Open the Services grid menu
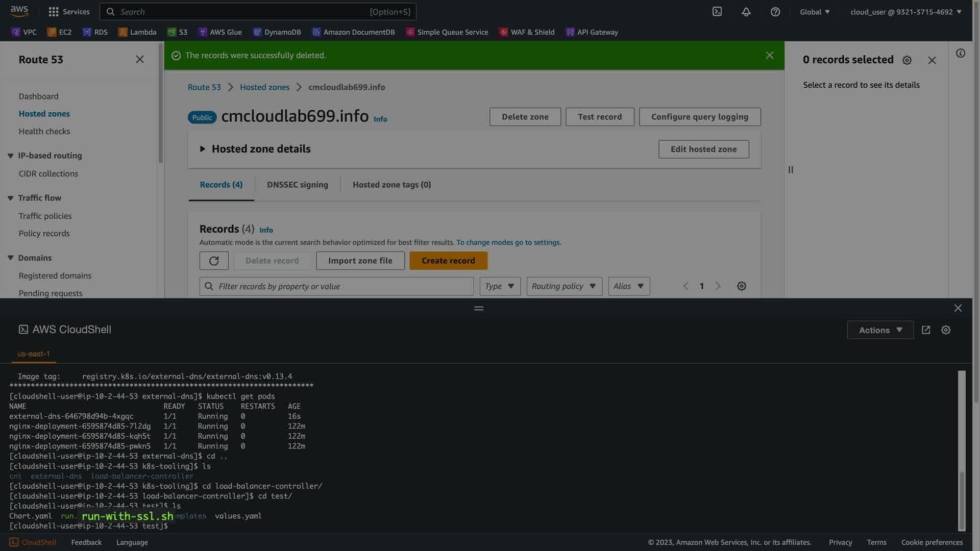Screen dimensions: 980x551 [68, 12]
